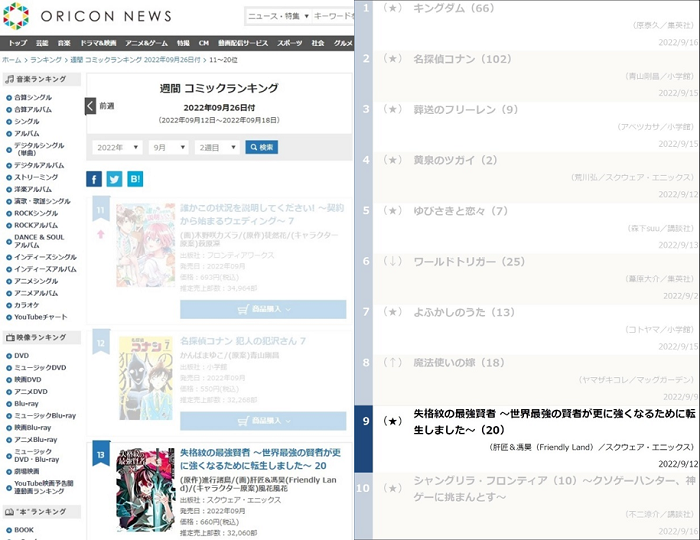Open アニメシングル ranking in sidebar
The height and width of the screenshot is (540, 700).
pyautogui.click(x=36, y=281)
